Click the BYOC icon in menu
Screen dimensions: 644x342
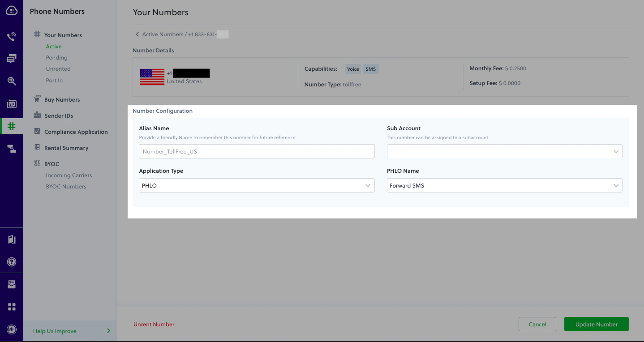click(x=37, y=163)
